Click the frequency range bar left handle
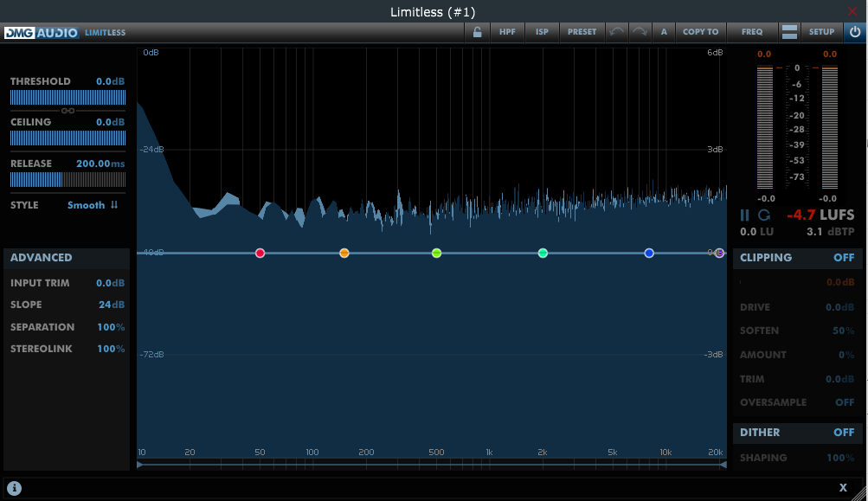Viewport: 868px width, 501px height. tap(140, 465)
